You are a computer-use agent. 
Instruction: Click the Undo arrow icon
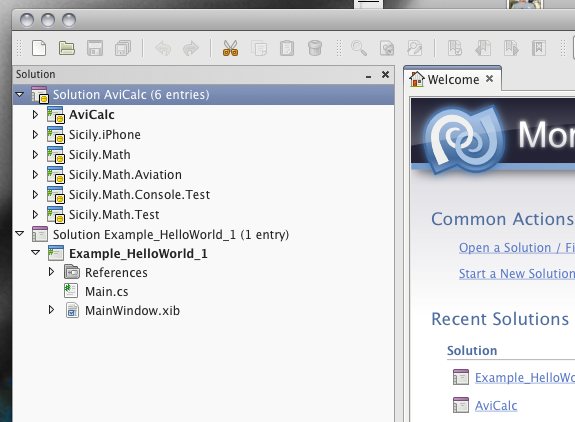point(163,48)
